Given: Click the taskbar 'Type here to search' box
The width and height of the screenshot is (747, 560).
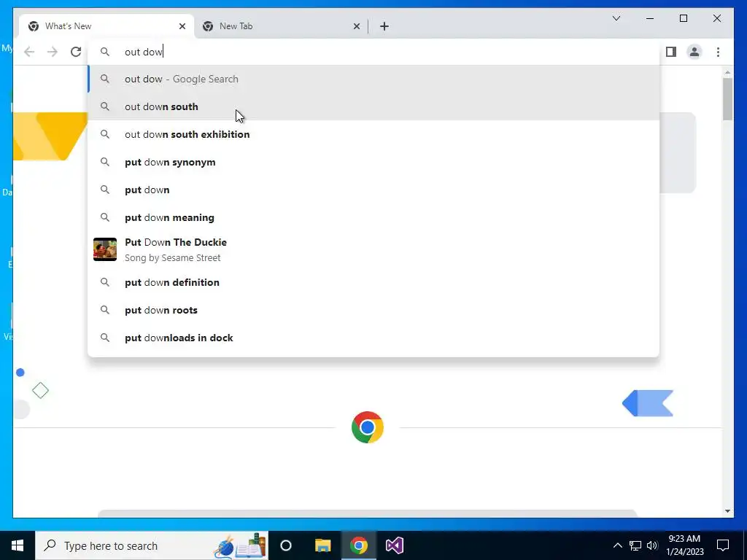Looking at the screenshot, I should [x=152, y=545].
